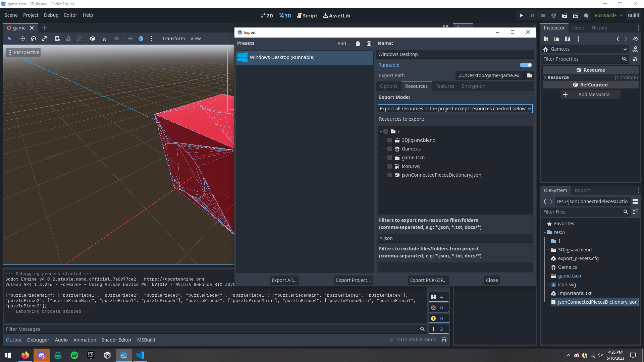The height and width of the screenshot is (362, 644).
Task: Open the Export Mode dropdown
Action: [x=455, y=108]
